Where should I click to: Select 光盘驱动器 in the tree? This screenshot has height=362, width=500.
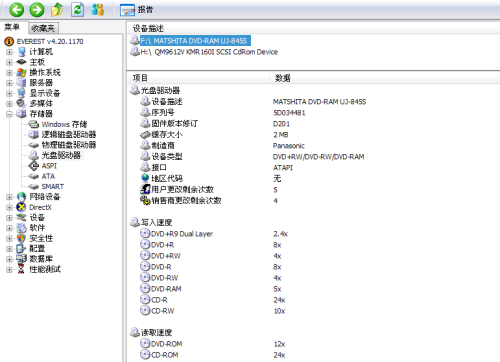point(61,155)
